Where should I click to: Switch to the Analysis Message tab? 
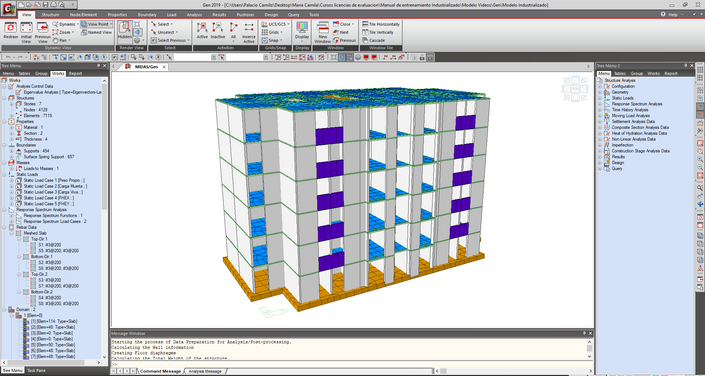[x=205, y=371]
